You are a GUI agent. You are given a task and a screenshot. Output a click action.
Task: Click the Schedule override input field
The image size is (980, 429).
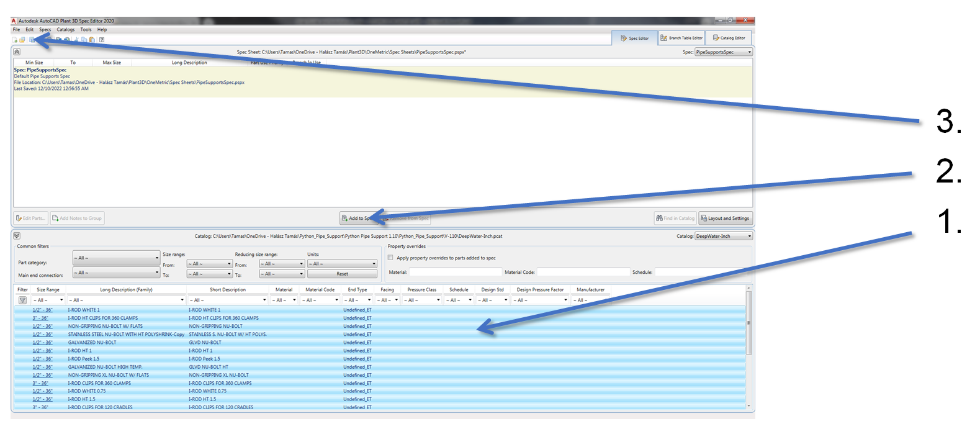click(x=703, y=272)
